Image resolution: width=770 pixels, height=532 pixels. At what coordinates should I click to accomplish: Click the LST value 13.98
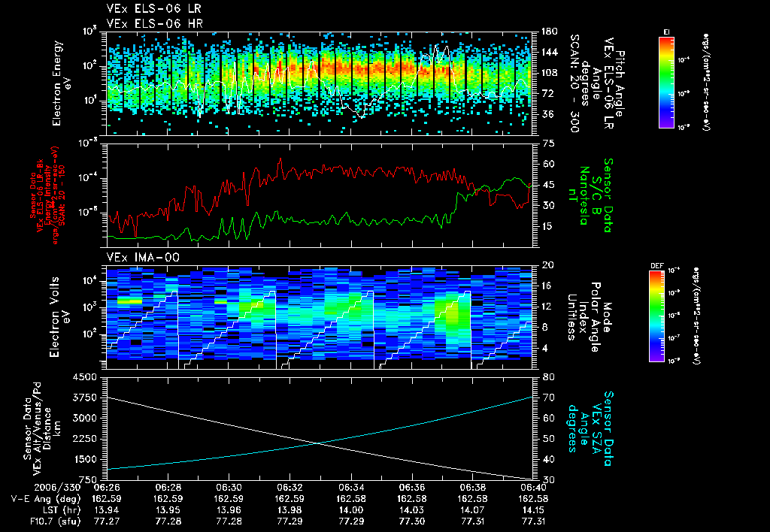290,510
